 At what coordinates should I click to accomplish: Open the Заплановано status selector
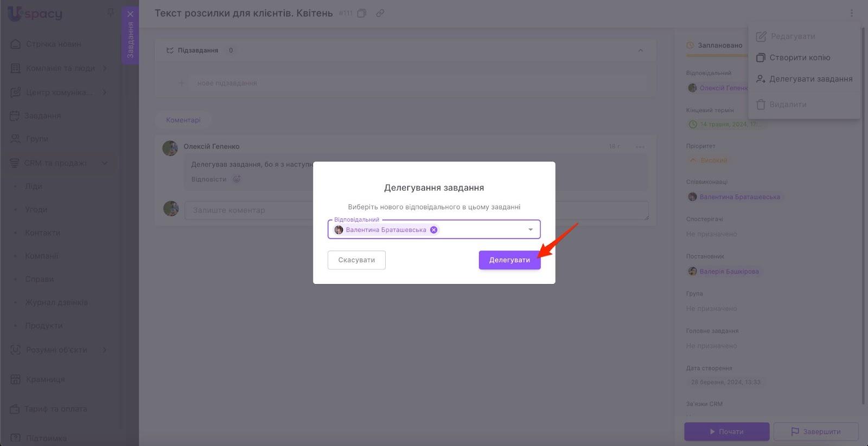tap(715, 46)
